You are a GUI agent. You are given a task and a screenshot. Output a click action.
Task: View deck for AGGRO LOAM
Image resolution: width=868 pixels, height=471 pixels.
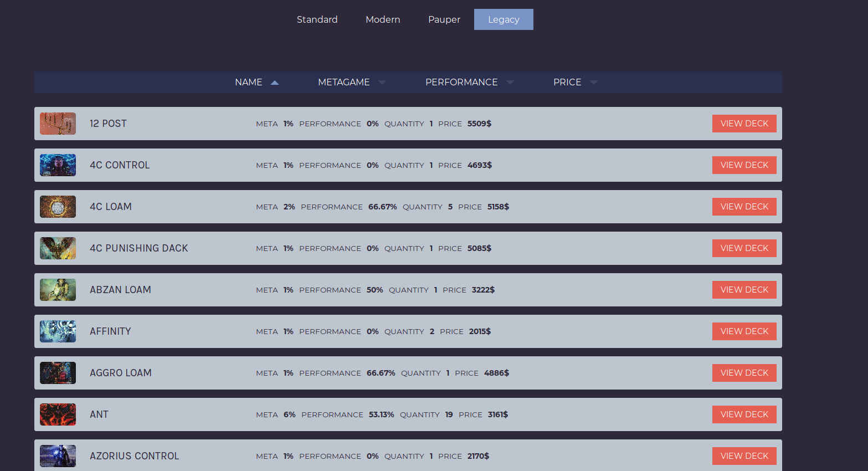[744, 373]
